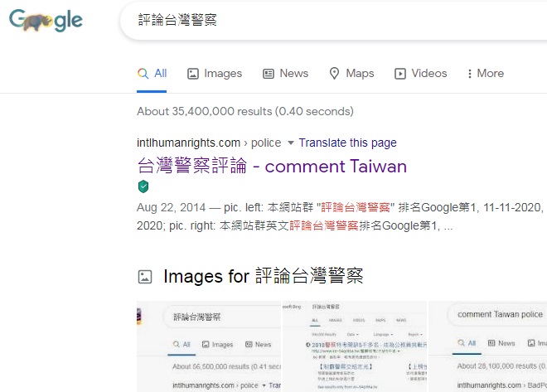
Task: Select the Maps tab
Action: click(351, 74)
